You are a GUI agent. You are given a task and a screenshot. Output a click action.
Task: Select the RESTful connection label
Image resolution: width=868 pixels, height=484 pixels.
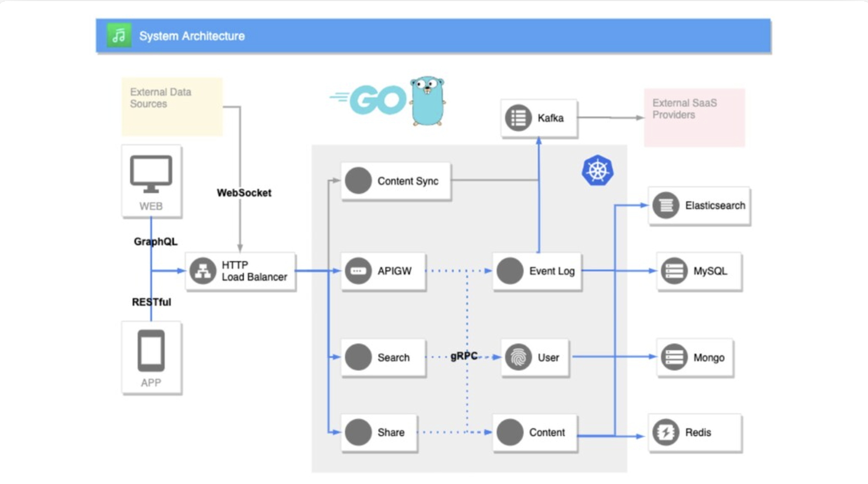coord(151,302)
